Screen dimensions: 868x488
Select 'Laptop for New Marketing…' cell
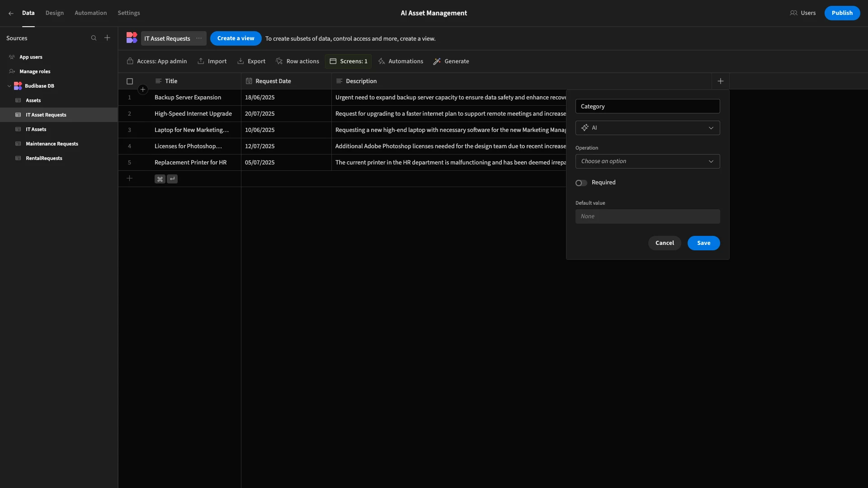pos(196,130)
